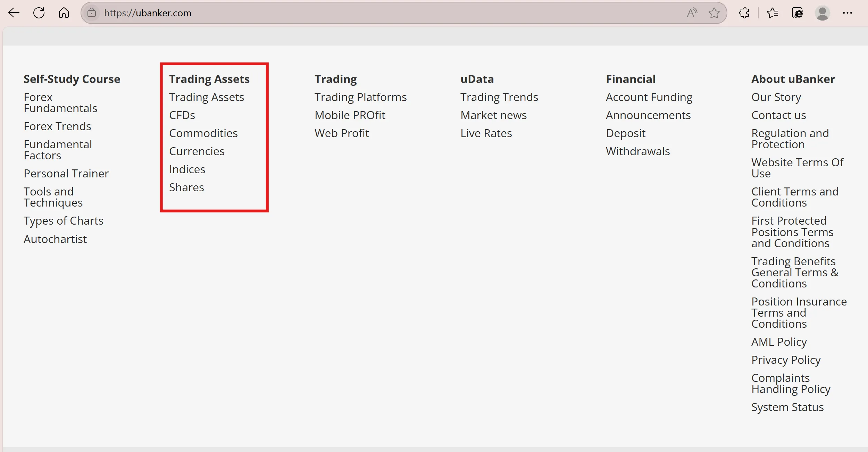Image resolution: width=868 pixels, height=452 pixels.
Task: Click the About uBanker heading
Action: tap(793, 79)
